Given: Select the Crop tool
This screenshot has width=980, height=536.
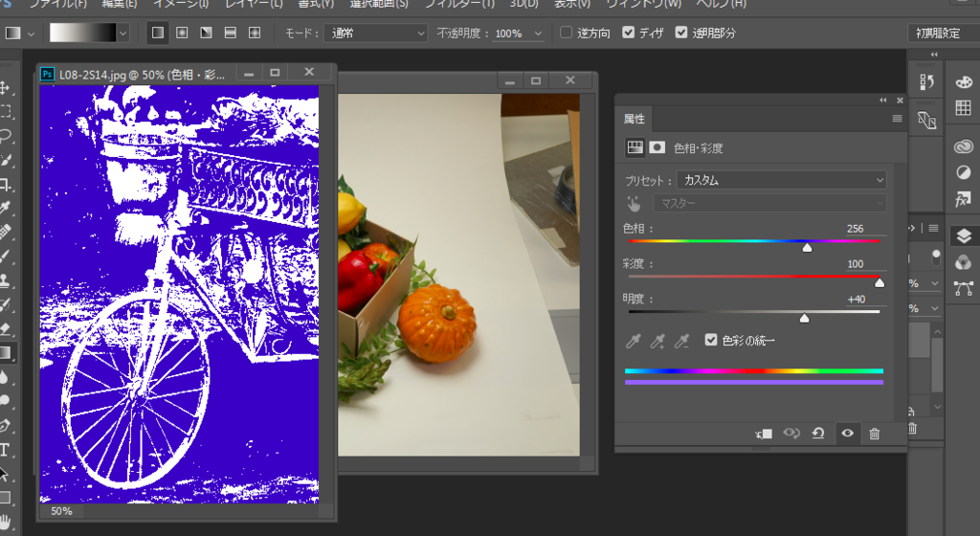Looking at the screenshot, I should [x=5, y=185].
